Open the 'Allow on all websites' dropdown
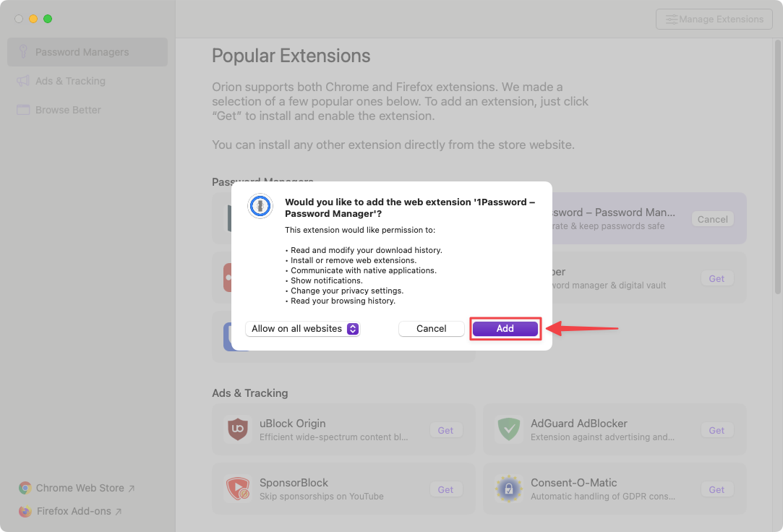783x532 pixels. point(303,329)
